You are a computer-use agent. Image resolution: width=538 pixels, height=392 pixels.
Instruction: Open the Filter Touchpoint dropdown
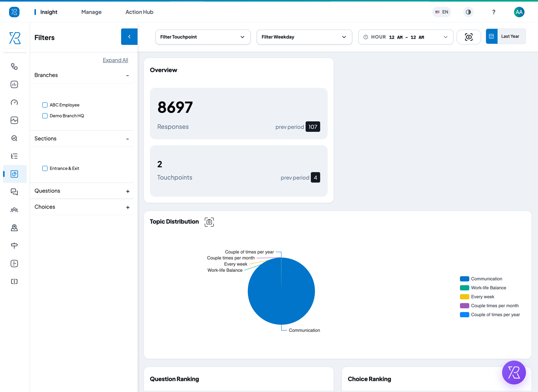pyautogui.click(x=203, y=37)
